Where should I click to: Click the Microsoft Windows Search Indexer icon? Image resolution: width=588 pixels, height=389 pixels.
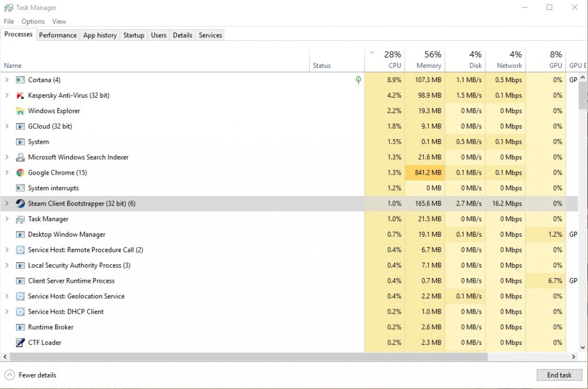coord(20,157)
